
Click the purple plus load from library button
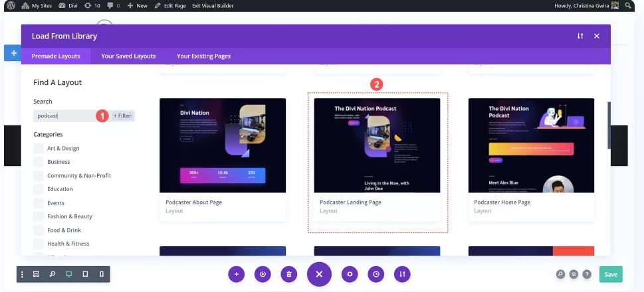click(x=236, y=274)
